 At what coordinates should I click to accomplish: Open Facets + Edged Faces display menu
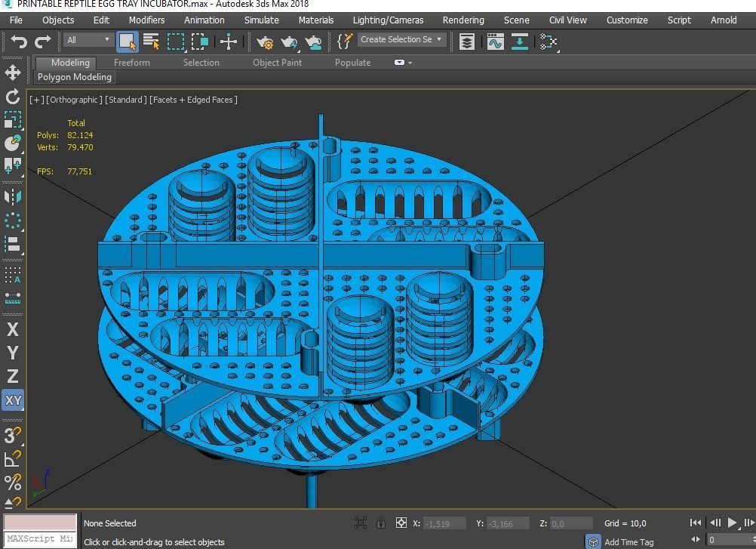[x=193, y=100]
